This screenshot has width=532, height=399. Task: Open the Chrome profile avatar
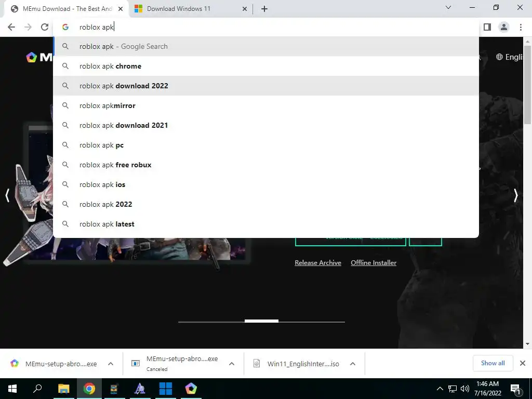[504, 27]
